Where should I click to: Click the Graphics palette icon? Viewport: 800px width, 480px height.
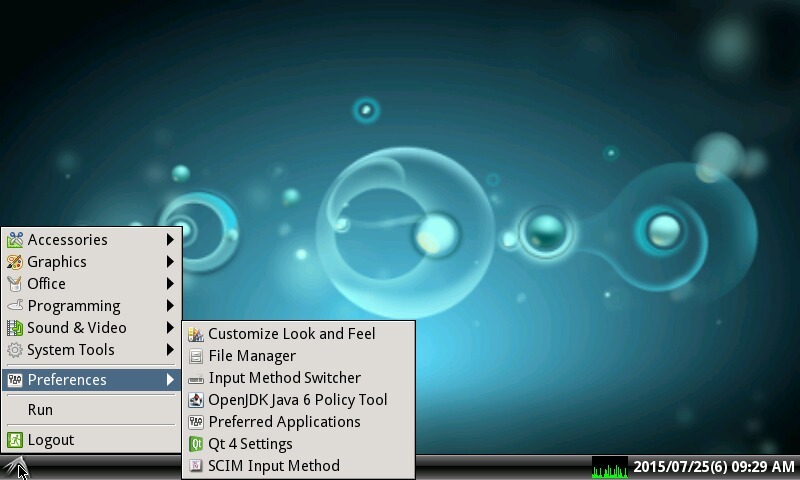[x=15, y=262]
